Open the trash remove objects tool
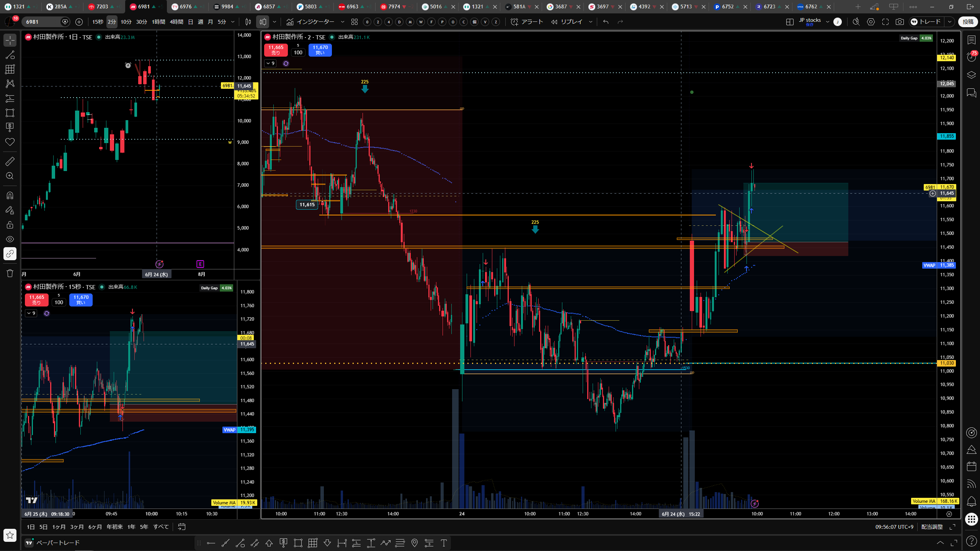The width and height of the screenshot is (980, 551). click(10, 273)
